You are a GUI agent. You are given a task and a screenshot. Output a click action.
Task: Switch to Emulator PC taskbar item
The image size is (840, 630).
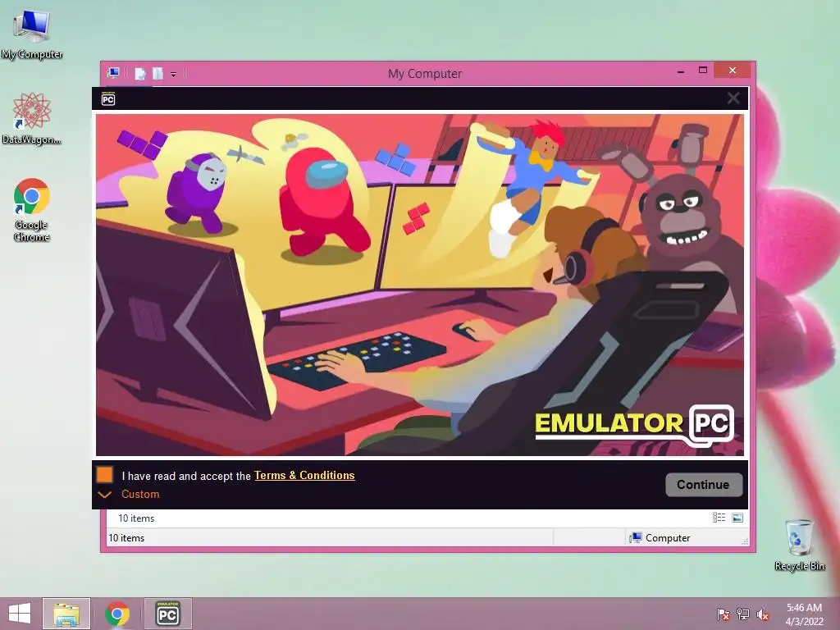click(x=167, y=614)
